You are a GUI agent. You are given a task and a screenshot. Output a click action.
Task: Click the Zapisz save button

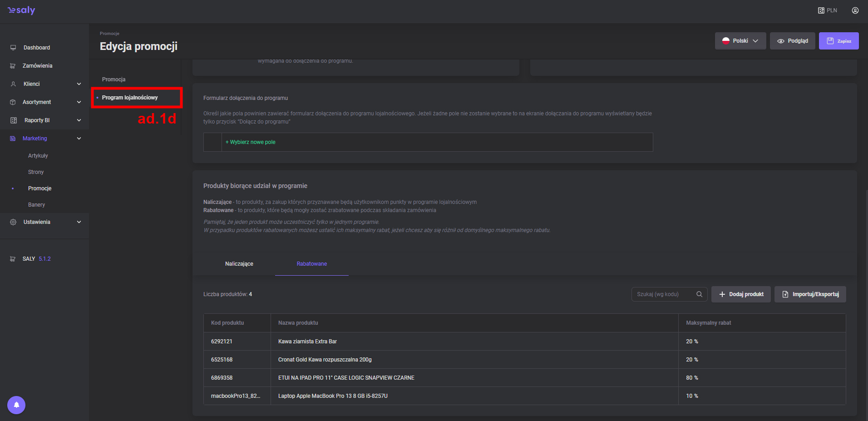coord(838,41)
